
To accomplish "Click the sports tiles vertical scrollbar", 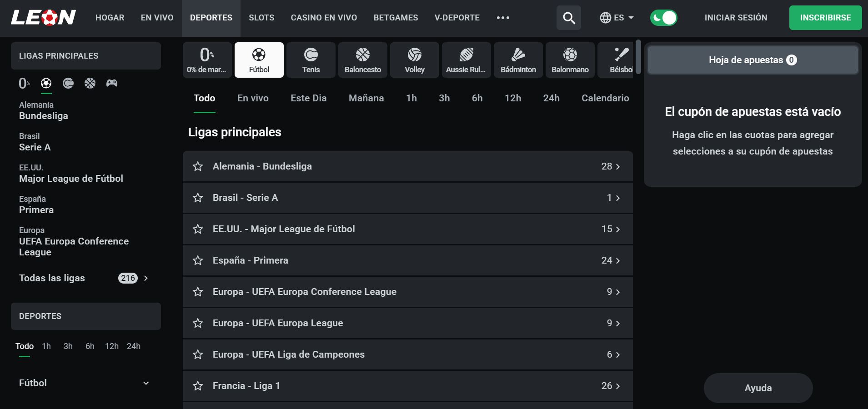I will coord(638,57).
